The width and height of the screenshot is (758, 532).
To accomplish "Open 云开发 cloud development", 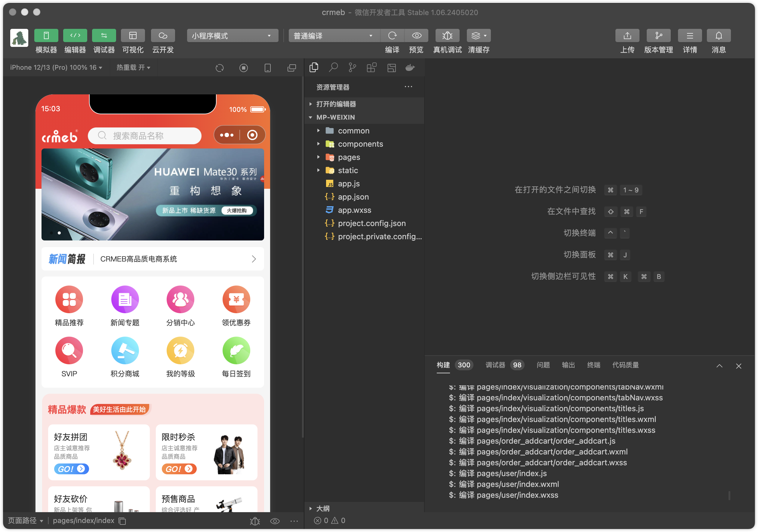I will (x=163, y=36).
